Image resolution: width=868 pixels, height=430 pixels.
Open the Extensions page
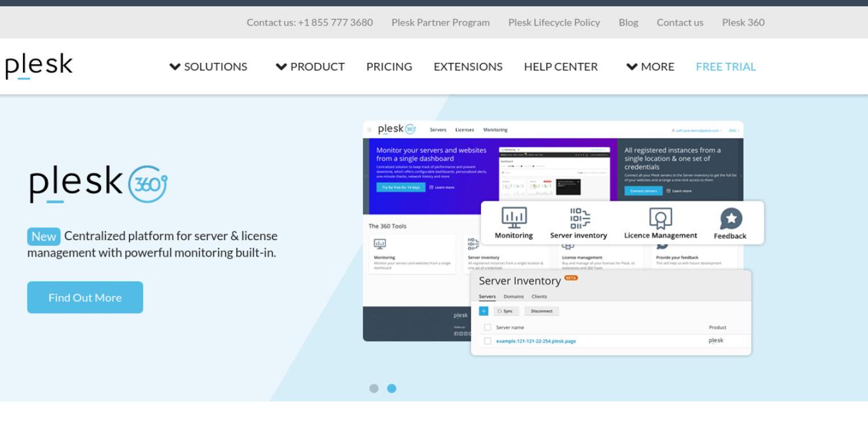click(468, 67)
